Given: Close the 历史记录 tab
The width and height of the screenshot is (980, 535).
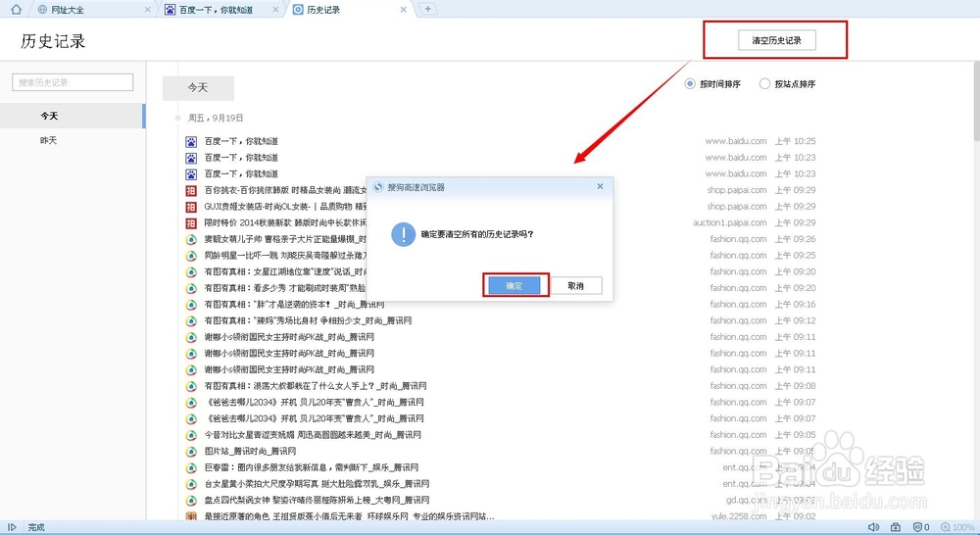Looking at the screenshot, I should point(404,10).
